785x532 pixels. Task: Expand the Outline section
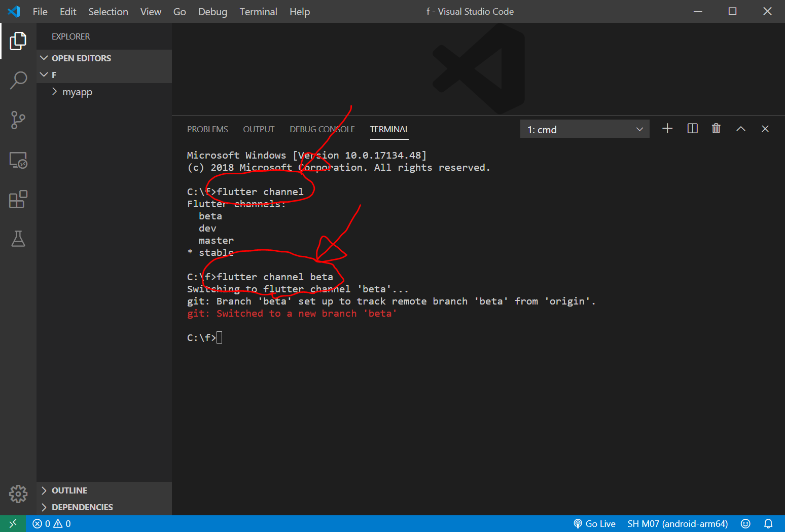coord(104,490)
